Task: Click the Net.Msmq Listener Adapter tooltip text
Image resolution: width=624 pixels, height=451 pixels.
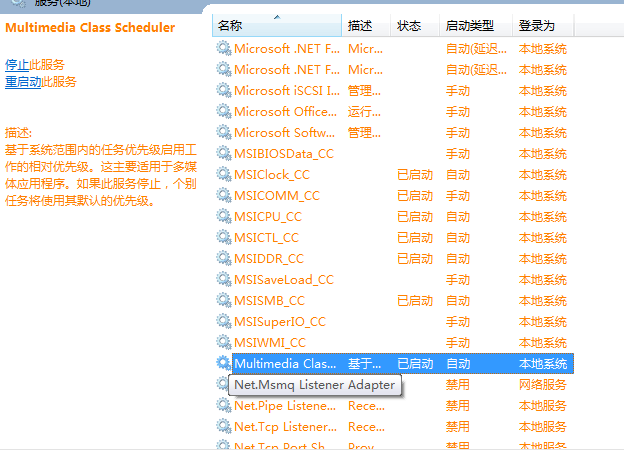Action: point(314,385)
